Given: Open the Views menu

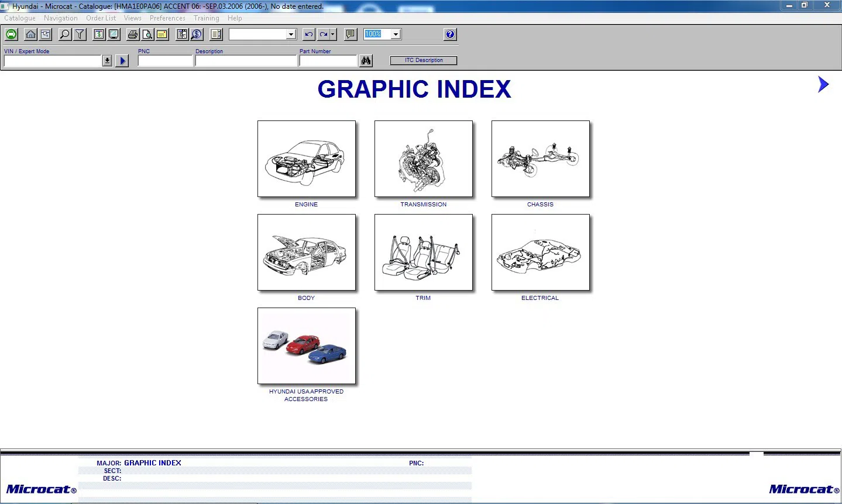Looking at the screenshot, I should click(x=133, y=18).
